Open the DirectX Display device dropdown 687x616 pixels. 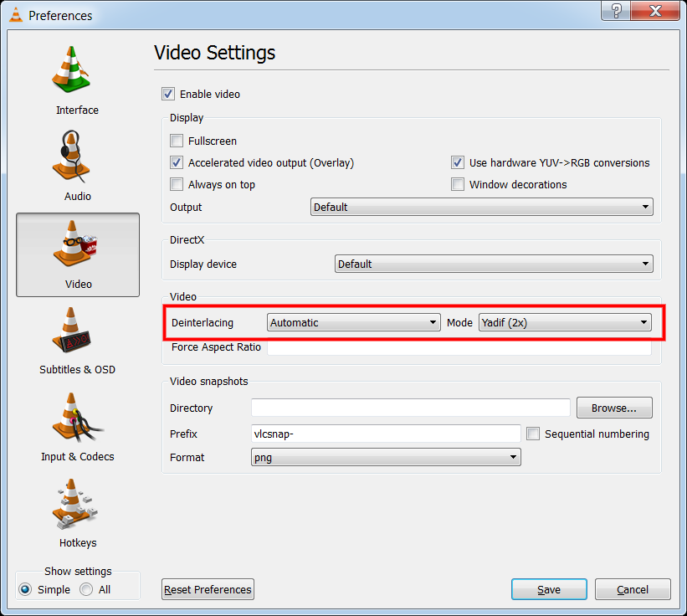coord(494,264)
